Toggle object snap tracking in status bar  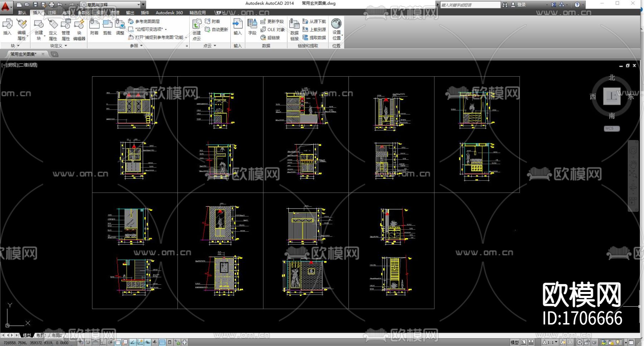coord(133,342)
